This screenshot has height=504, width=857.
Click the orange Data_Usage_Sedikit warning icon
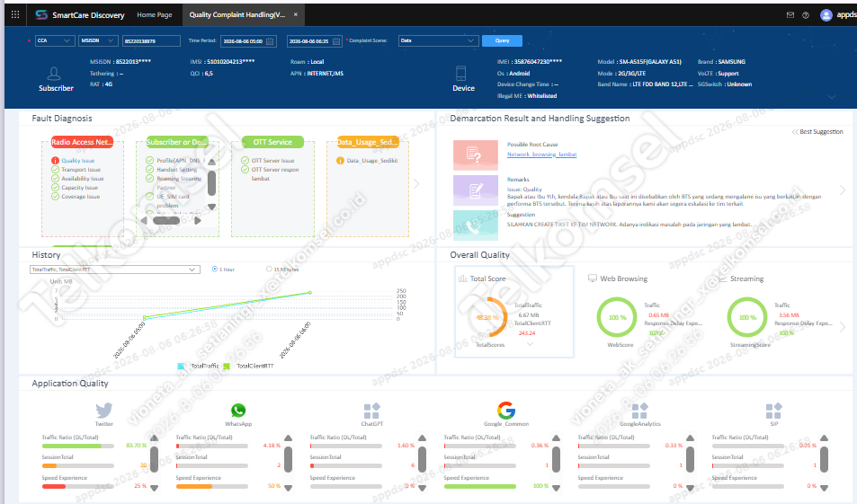coord(340,161)
